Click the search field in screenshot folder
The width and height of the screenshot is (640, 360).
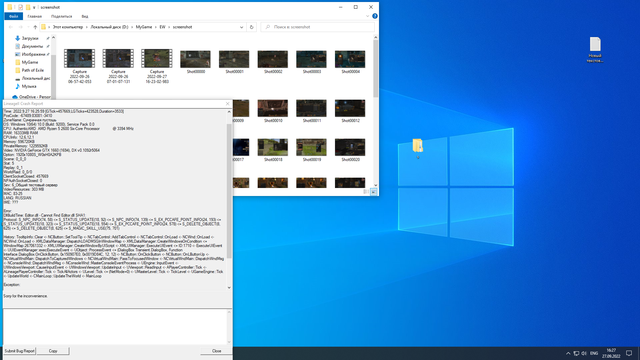318,27
